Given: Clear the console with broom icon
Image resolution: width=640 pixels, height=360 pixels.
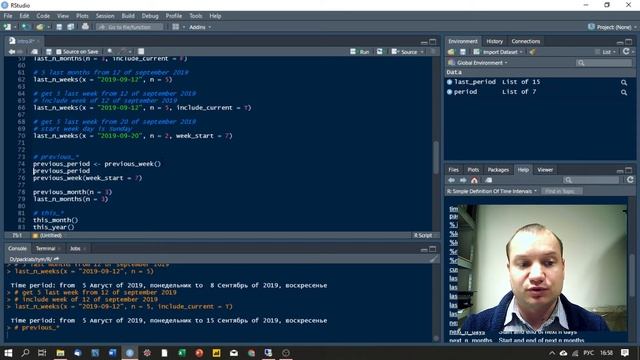Looking at the screenshot, I should coord(433,259).
